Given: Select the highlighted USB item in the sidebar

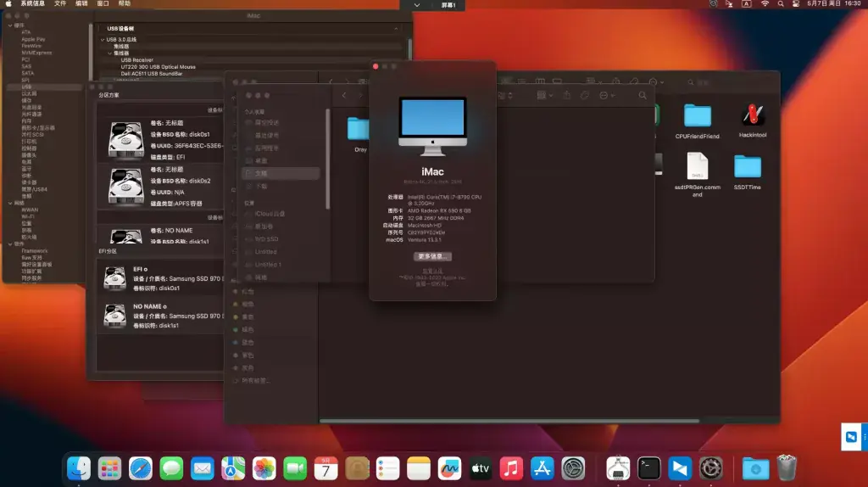Looking at the screenshot, I should click(x=44, y=87).
